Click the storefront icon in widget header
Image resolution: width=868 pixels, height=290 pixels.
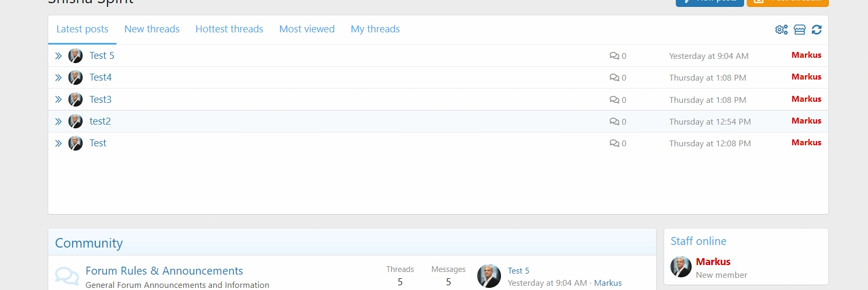click(x=799, y=30)
